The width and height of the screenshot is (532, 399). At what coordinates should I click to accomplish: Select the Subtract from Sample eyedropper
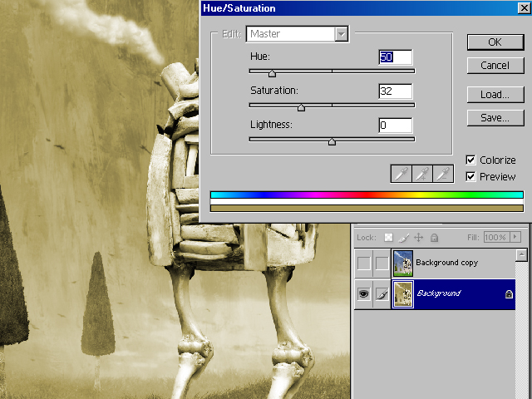[x=444, y=173]
